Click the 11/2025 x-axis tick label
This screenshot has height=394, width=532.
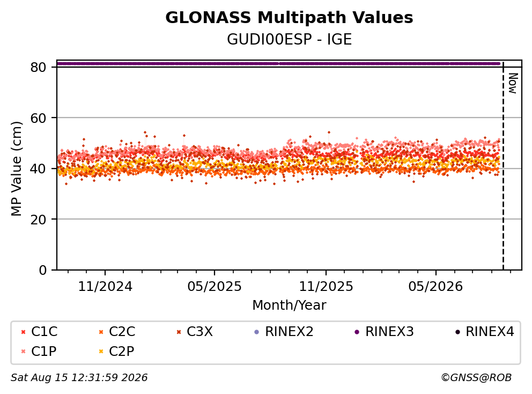326,287
